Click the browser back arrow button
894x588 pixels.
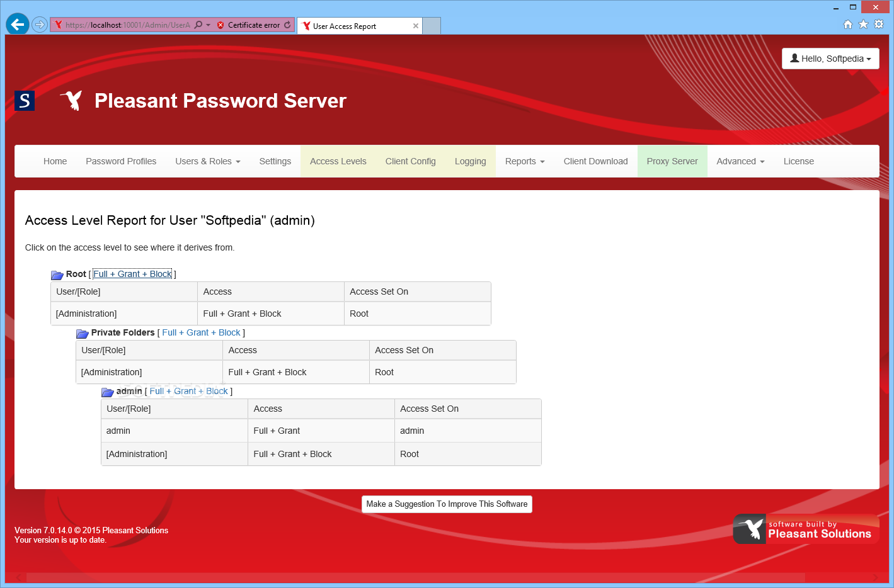[18, 25]
